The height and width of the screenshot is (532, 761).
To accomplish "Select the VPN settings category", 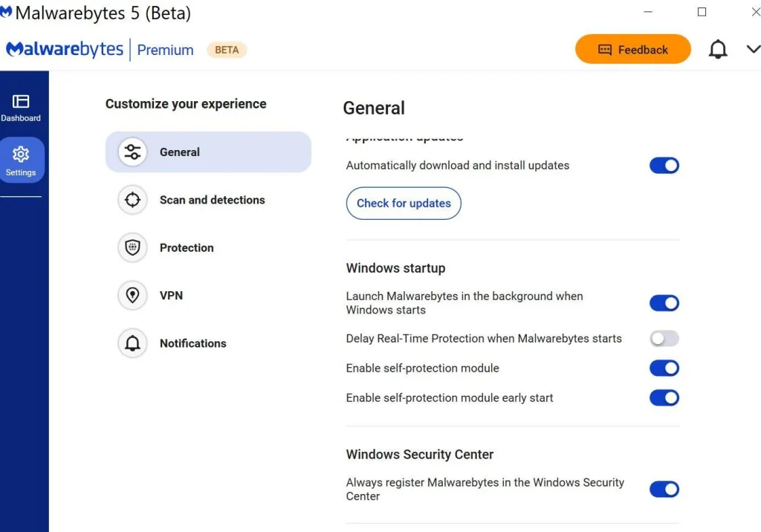I will point(208,295).
